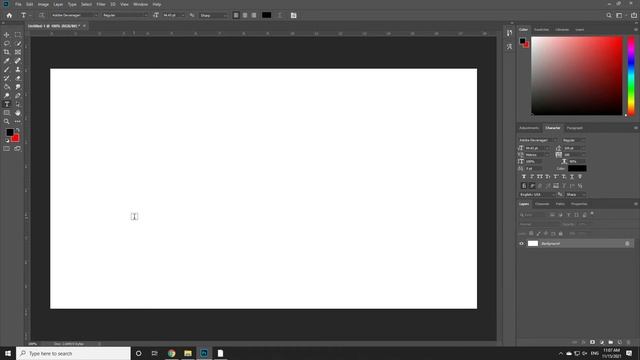
Task: Toggle Underline in Character panel
Action: tap(572, 177)
